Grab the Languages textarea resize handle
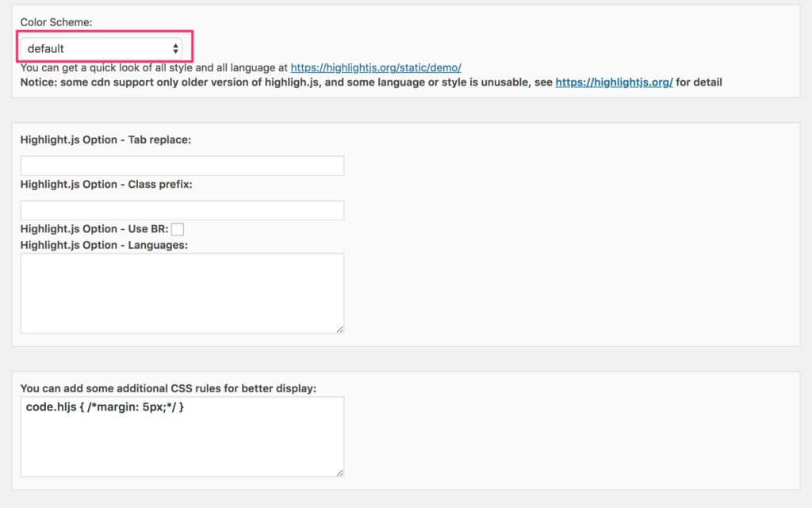 pyautogui.click(x=339, y=329)
